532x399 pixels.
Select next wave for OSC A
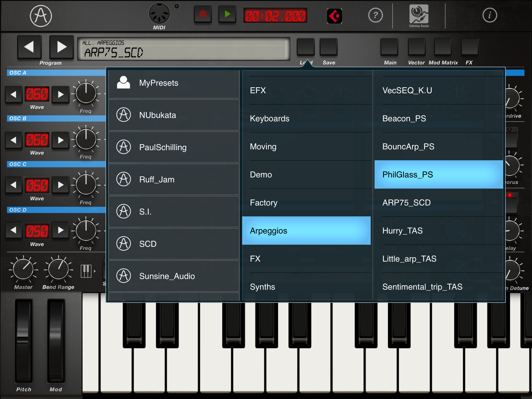click(61, 94)
